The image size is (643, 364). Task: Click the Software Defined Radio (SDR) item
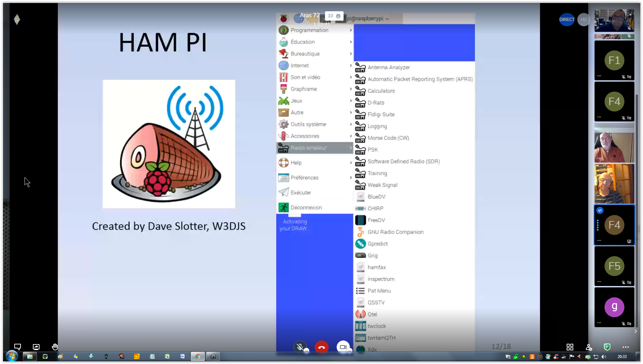(414, 162)
